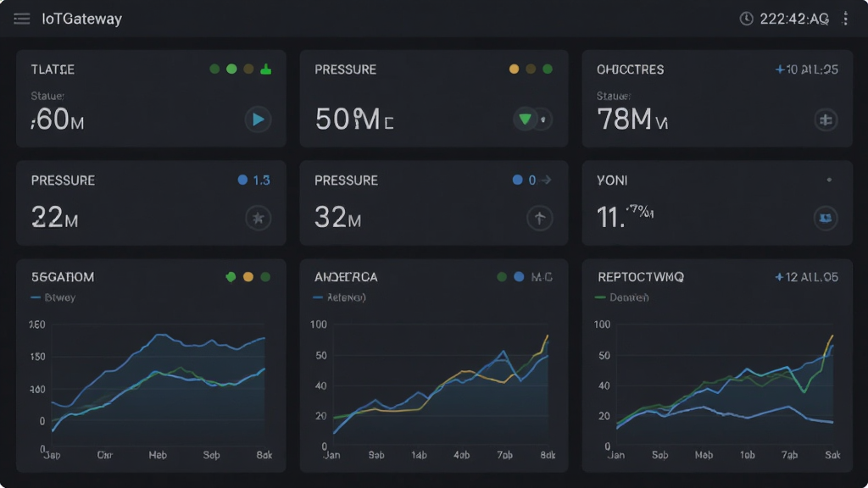The width and height of the screenshot is (868, 488).
Task: Open the hamburger menu next to IoTGateway
Action: (x=22, y=19)
